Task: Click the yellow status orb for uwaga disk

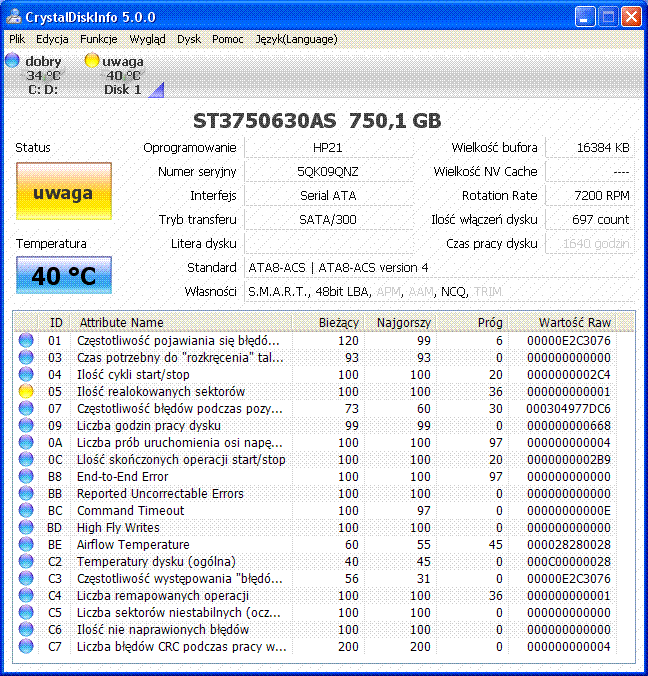Action: point(92,60)
